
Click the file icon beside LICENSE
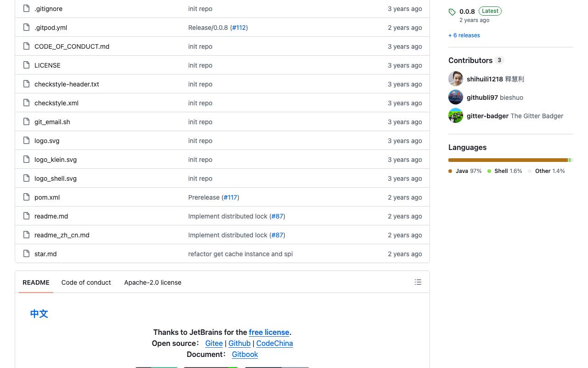(x=27, y=65)
